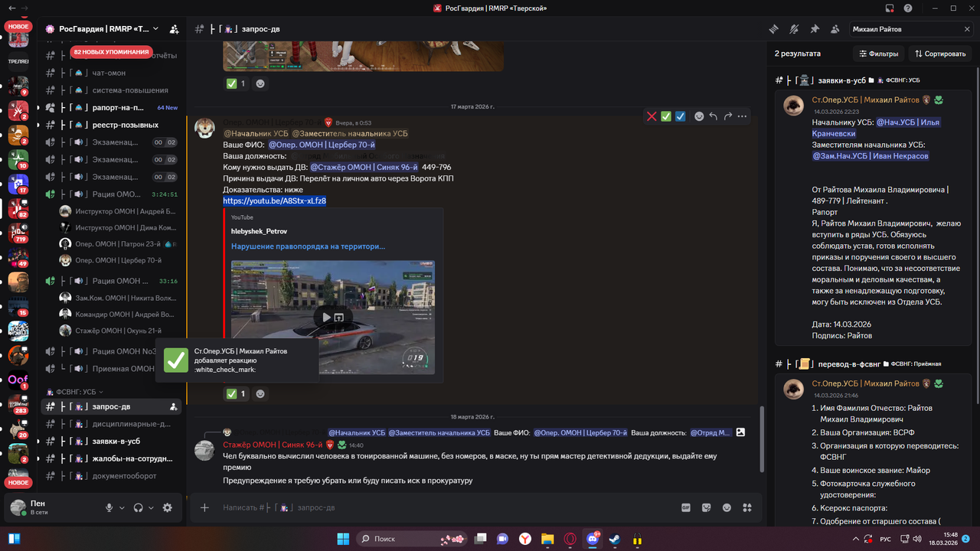Open the sticker picker

tap(707, 507)
